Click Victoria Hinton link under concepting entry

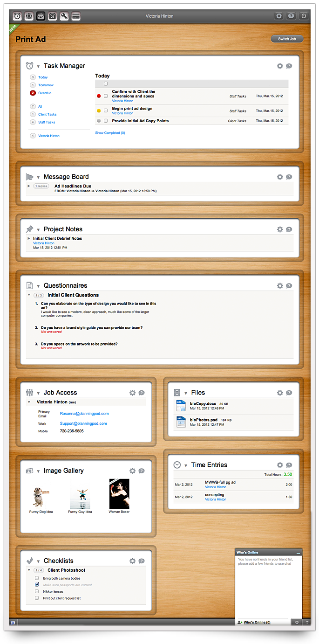tap(216, 499)
